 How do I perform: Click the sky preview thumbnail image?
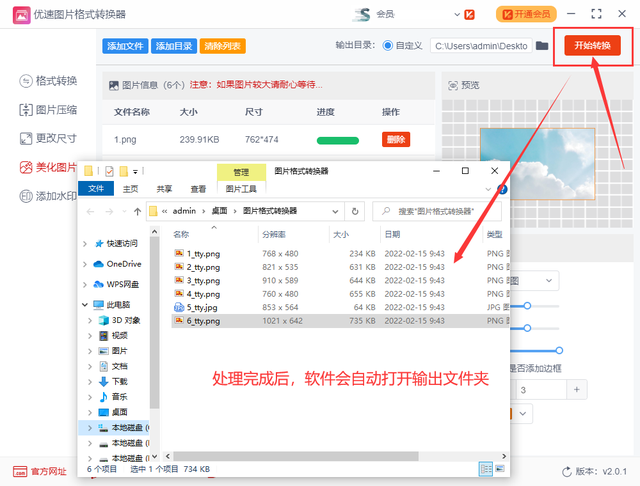[x=537, y=164]
